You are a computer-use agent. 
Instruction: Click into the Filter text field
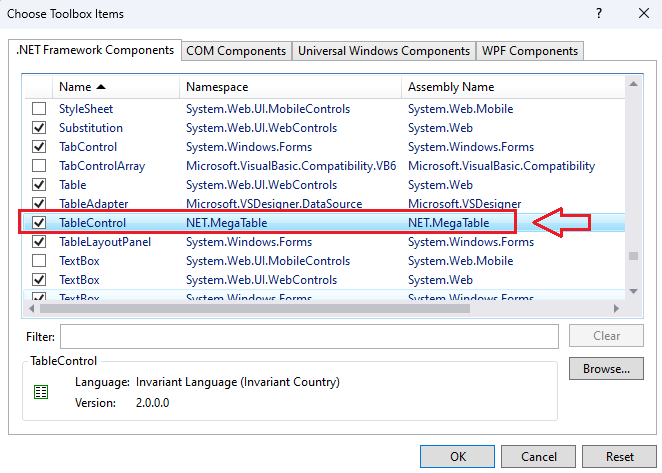tap(309, 336)
